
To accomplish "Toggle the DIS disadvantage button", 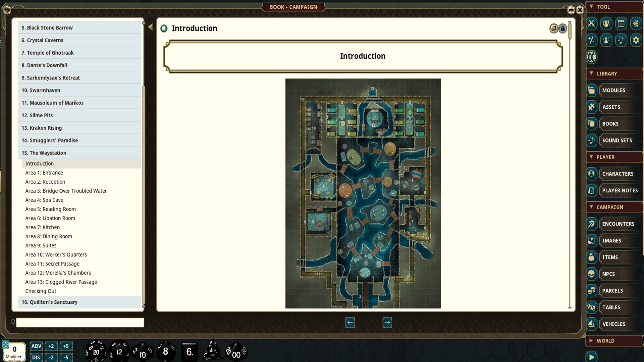I will pyautogui.click(x=36, y=357).
